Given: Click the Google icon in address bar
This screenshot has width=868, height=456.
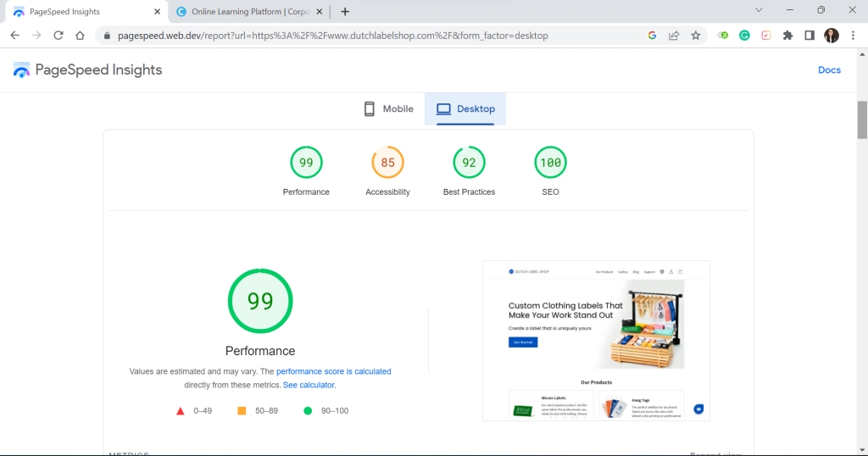Looking at the screenshot, I should click(x=652, y=36).
